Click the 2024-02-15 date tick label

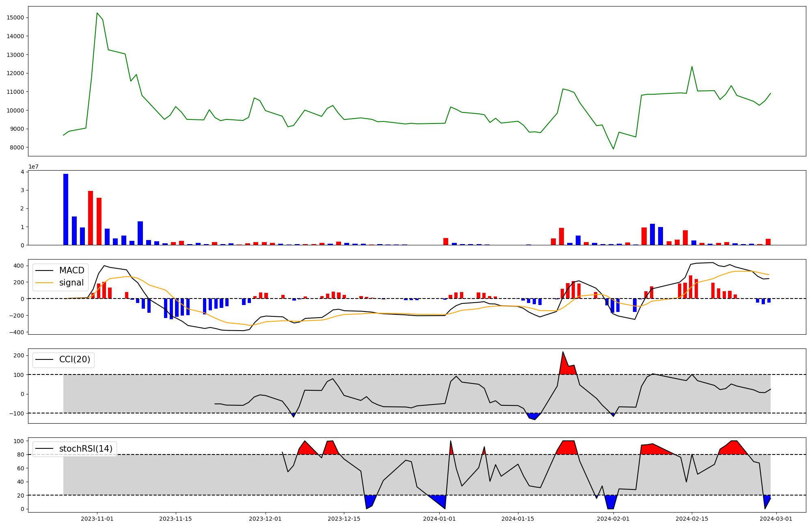[692, 519]
